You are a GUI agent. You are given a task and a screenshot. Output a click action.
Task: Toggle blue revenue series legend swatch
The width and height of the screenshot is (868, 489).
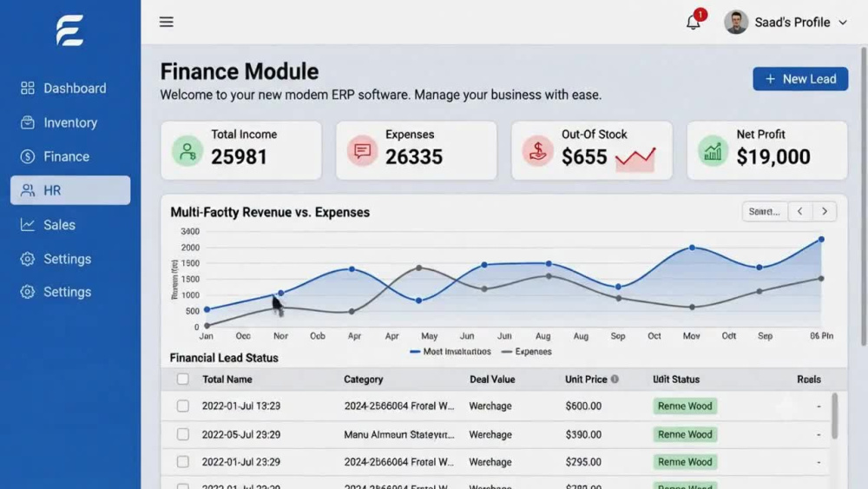point(415,352)
